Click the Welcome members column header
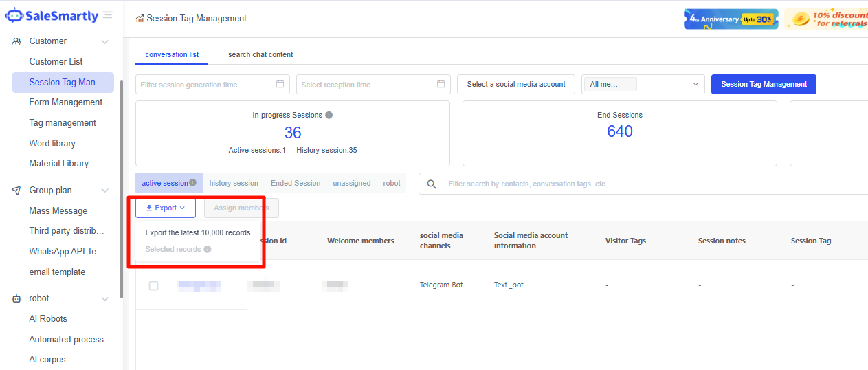 pyautogui.click(x=361, y=241)
